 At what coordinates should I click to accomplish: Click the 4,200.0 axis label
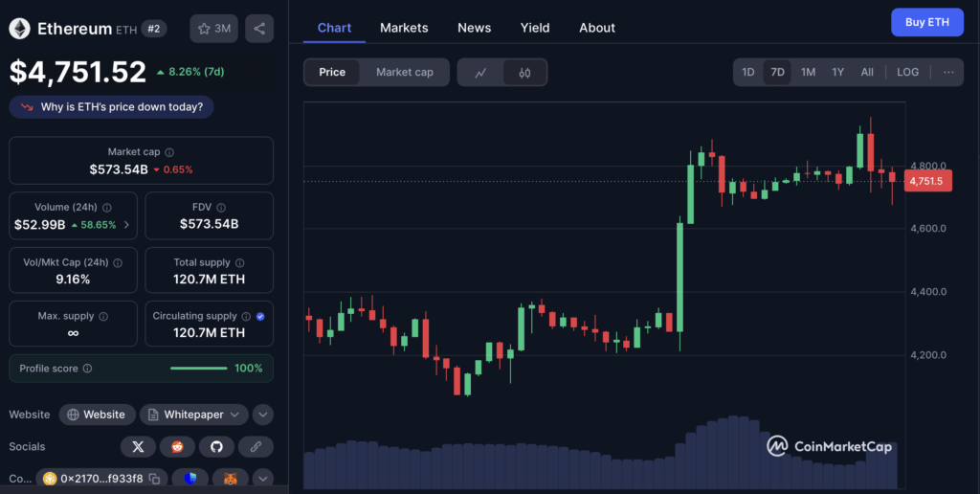928,354
